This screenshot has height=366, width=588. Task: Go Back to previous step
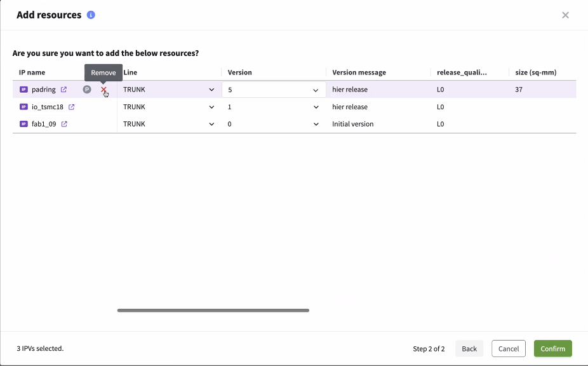pos(469,349)
